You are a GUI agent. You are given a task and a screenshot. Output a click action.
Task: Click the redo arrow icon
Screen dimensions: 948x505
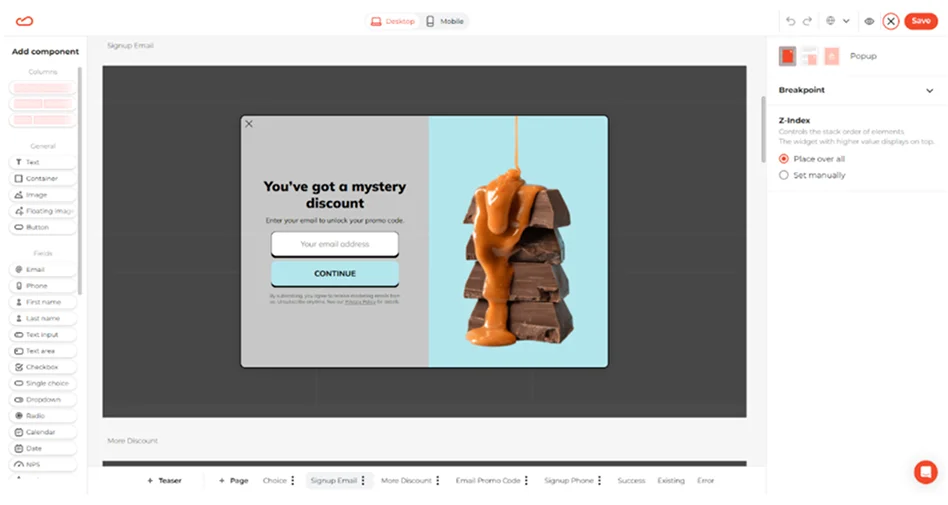coord(807,21)
